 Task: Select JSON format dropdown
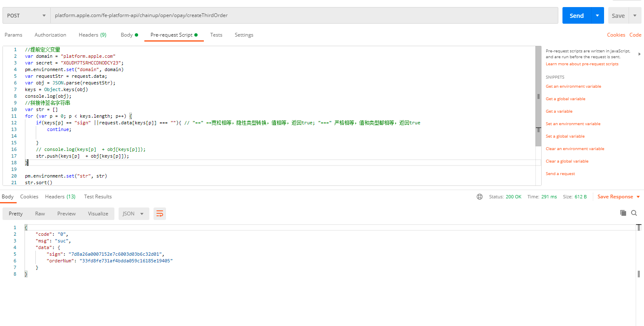pos(134,214)
